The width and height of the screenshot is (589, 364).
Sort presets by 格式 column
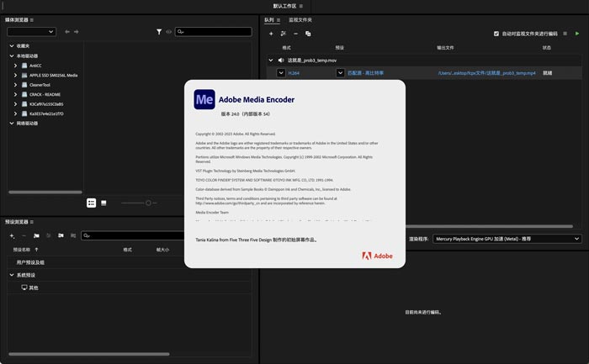127,250
